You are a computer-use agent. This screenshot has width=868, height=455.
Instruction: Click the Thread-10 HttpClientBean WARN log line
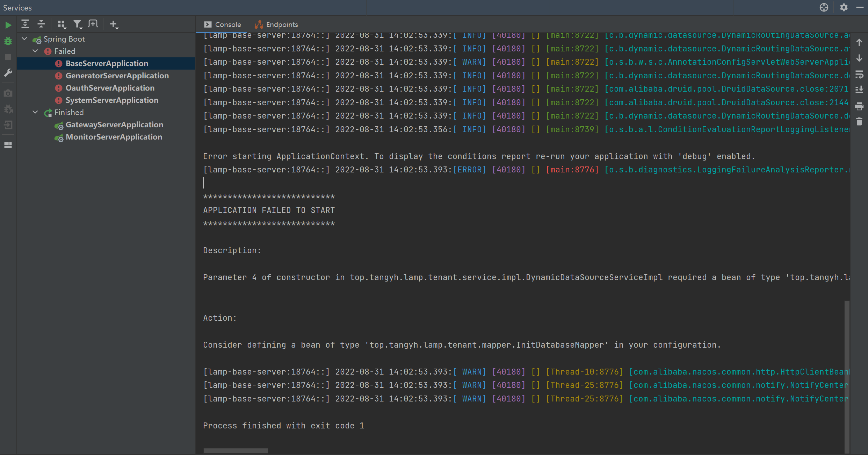(526, 372)
